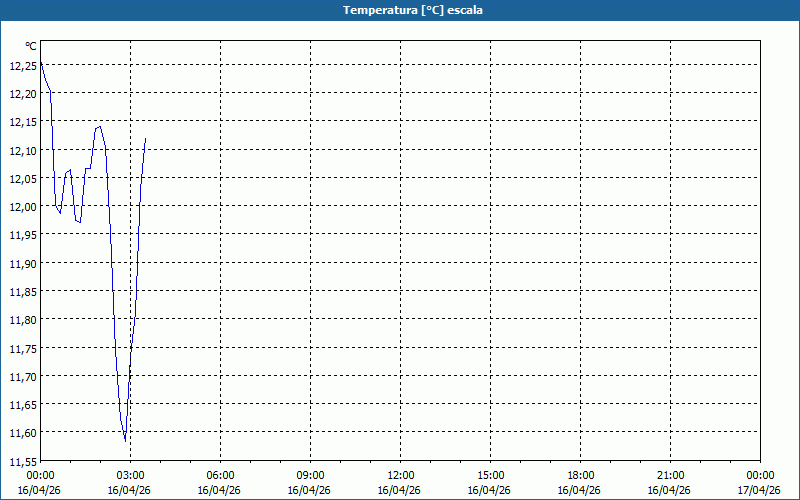This screenshot has height=500, width=800.
Task: Click the curve's starting point at 00:00
Action: [x=41, y=64]
